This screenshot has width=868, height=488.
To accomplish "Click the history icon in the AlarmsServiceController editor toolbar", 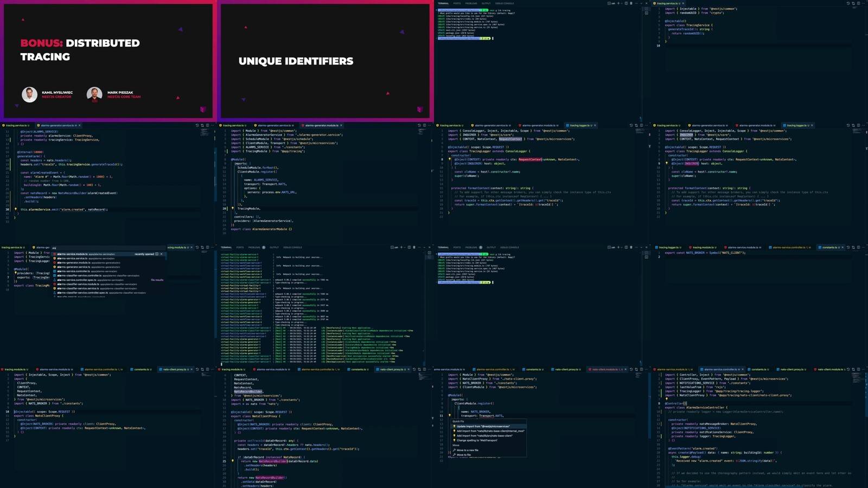I will point(848,369).
